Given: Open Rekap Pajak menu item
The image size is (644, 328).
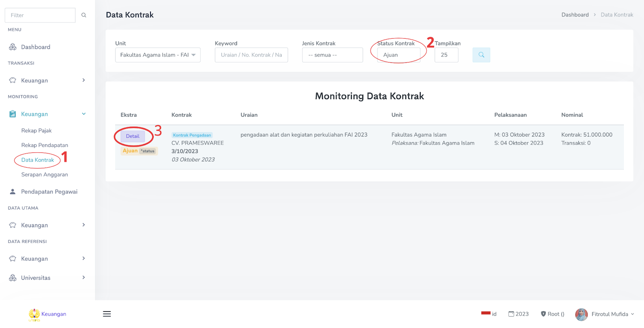Looking at the screenshot, I should coord(36,131).
